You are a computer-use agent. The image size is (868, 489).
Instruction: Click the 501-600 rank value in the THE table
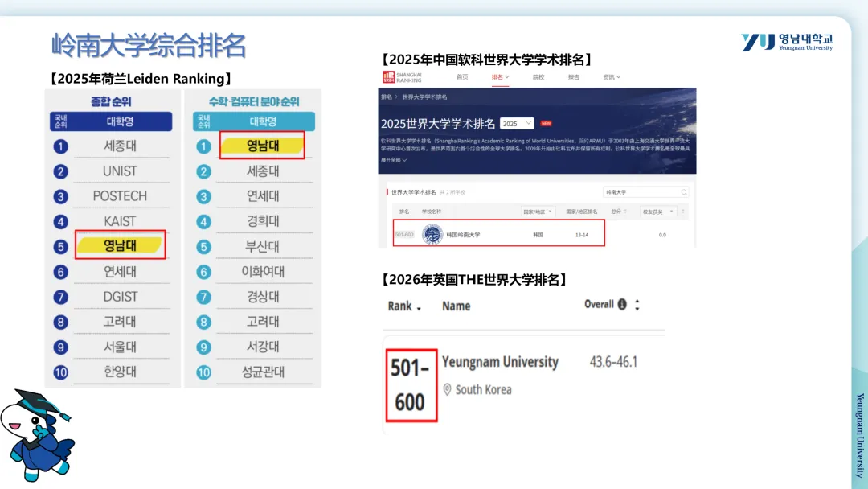[x=410, y=385]
